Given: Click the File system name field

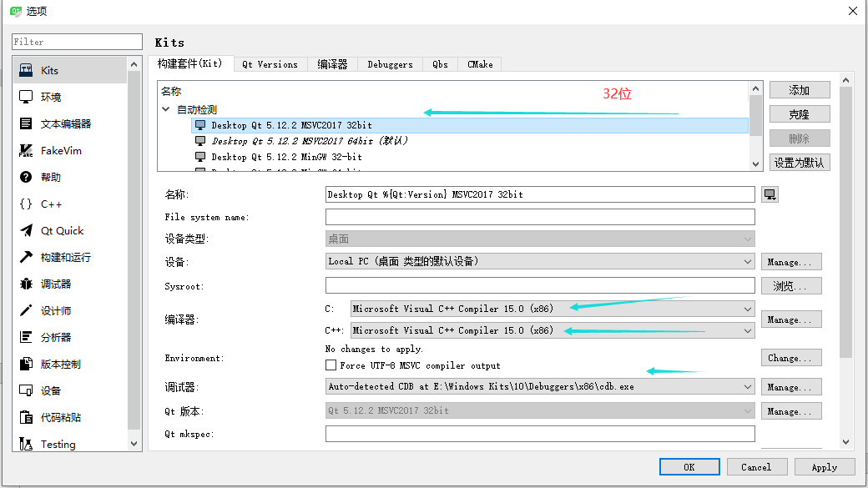Looking at the screenshot, I should pos(540,217).
